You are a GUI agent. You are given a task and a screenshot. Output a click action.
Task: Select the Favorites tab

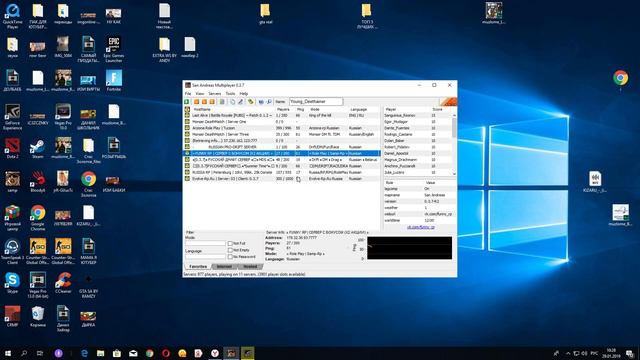198,267
